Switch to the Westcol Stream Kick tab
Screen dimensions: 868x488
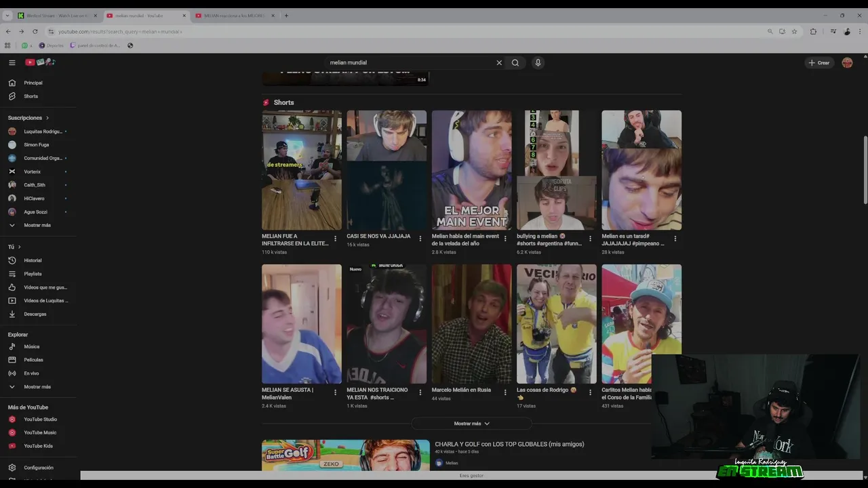click(x=58, y=16)
